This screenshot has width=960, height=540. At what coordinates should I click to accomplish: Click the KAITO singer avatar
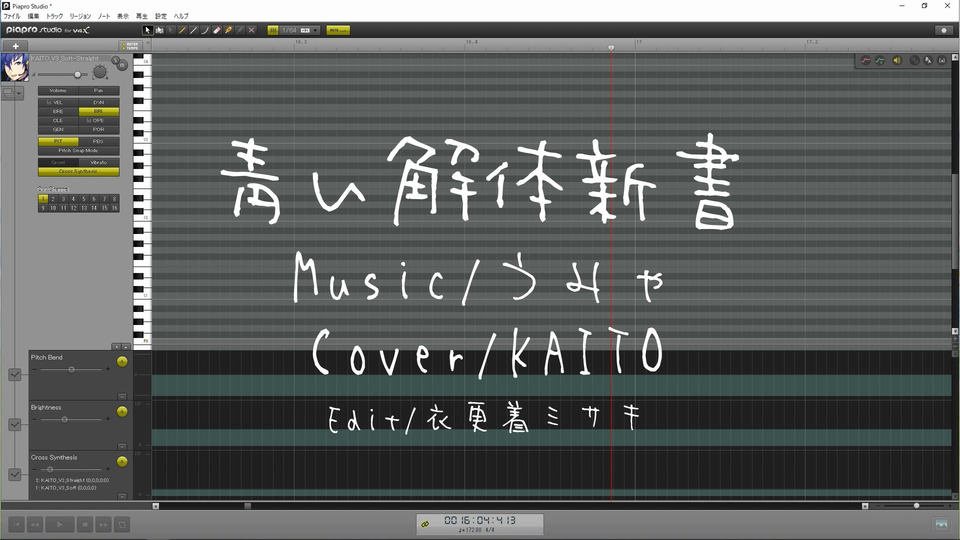15,67
